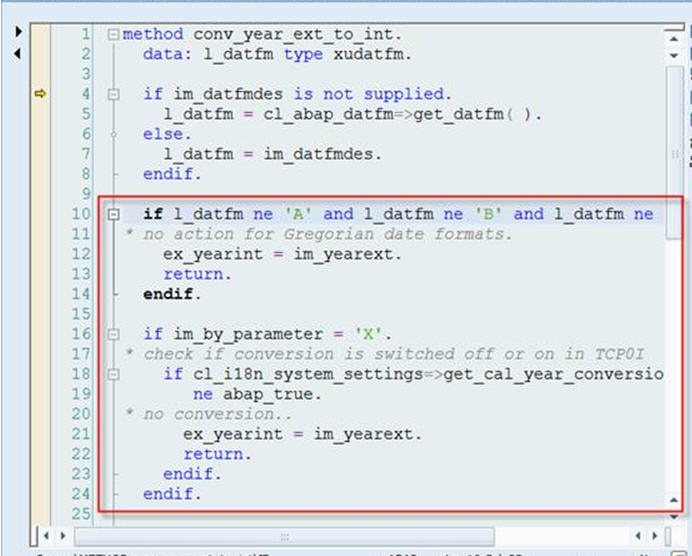Click horizontal scrollbar left arrow at left end

tap(46, 536)
